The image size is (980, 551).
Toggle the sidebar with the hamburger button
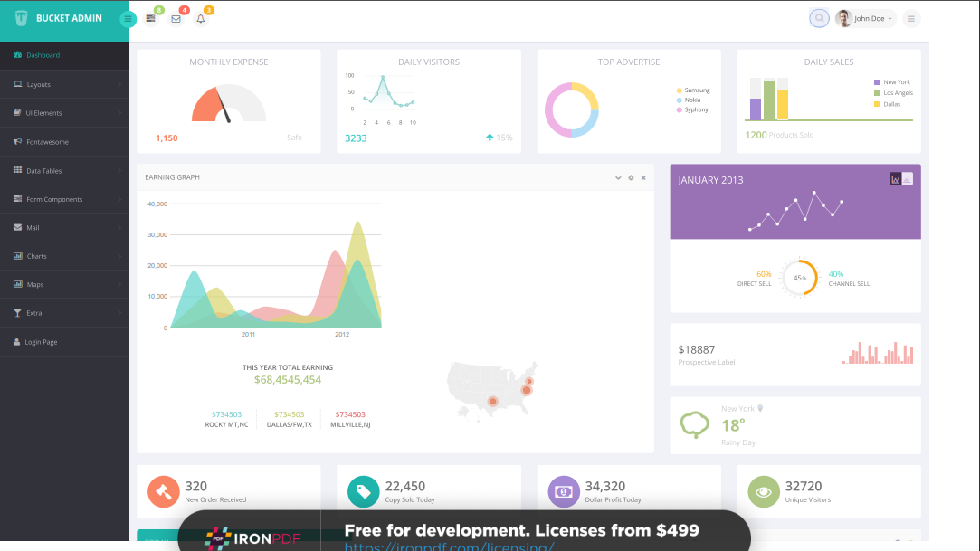128,19
